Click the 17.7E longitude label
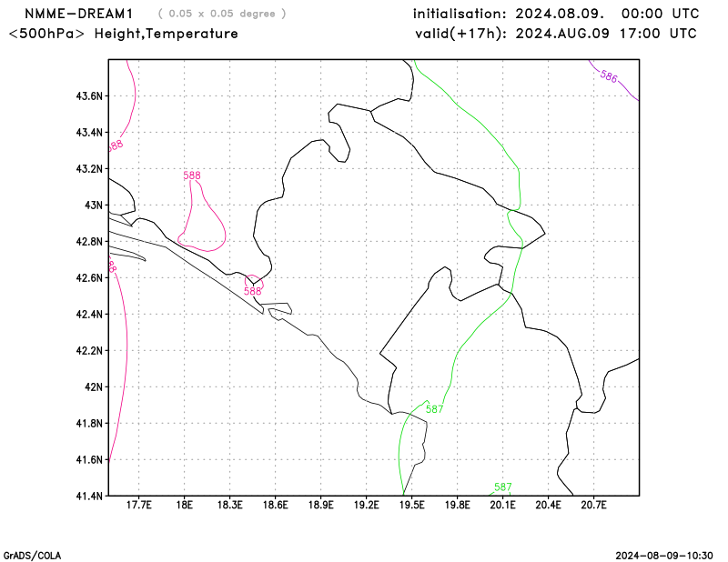Viewport: 728px width, 562px height. point(139,505)
